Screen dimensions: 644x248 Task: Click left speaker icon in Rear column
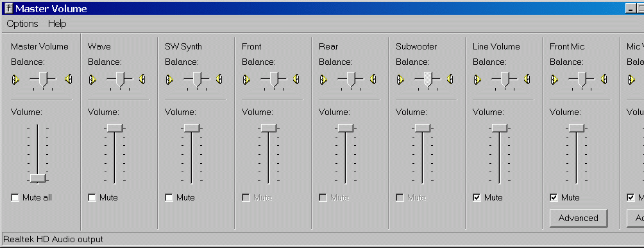point(324,79)
